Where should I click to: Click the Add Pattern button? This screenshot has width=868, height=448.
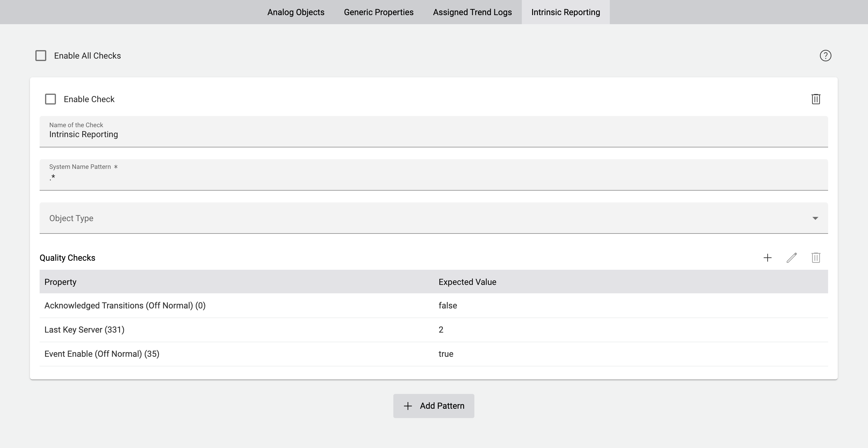coord(434,406)
